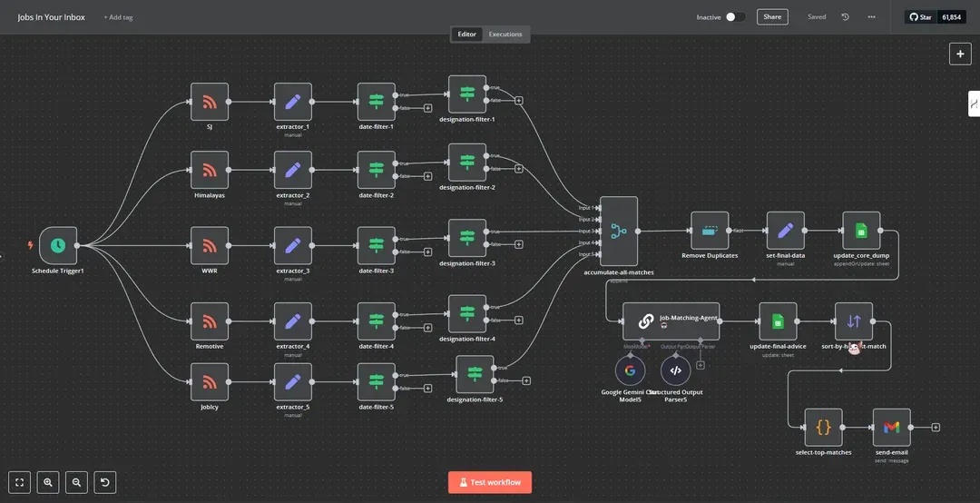The height and width of the screenshot is (503, 980).
Task: Switch to the Editor tab
Action: coord(466,35)
